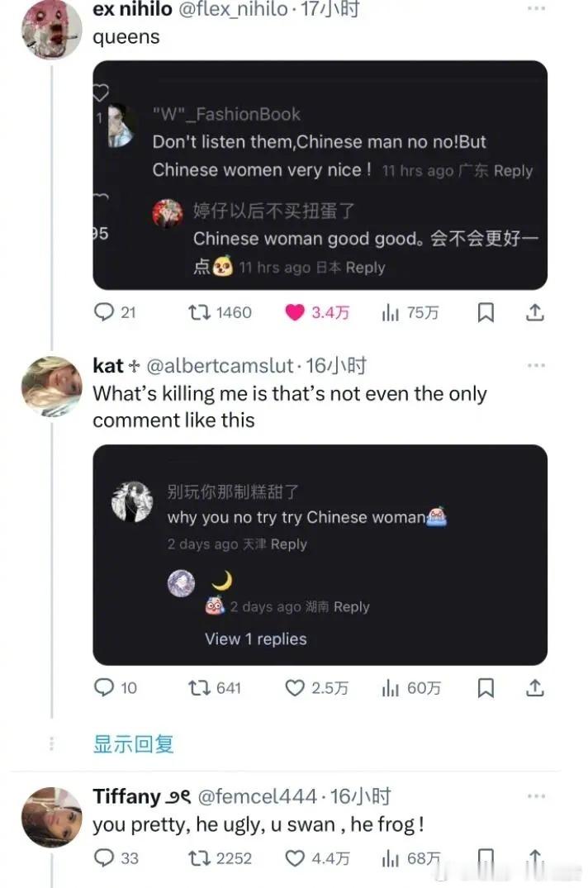Unlike the ex nihilo tweet with 3.4万 likes
This screenshot has height=888, width=588.
pos(295,312)
